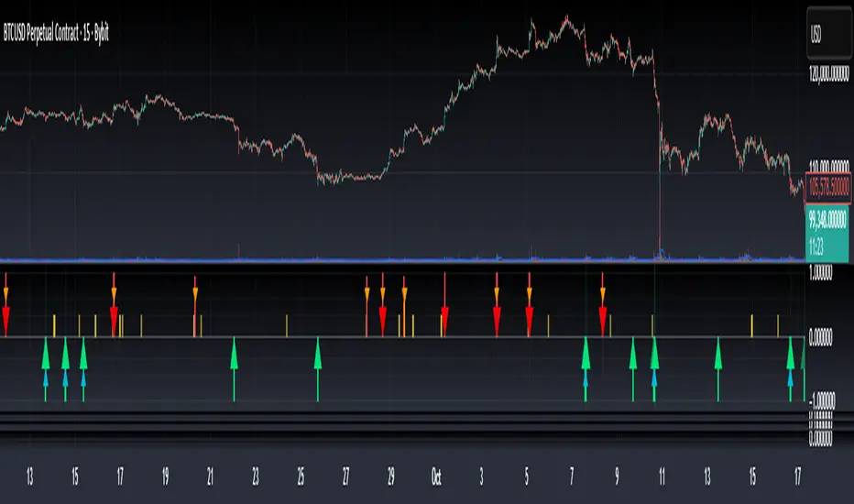The image size is (854, 504).
Task: Select the 25 date on time axis
Action: pyautogui.click(x=301, y=477)
